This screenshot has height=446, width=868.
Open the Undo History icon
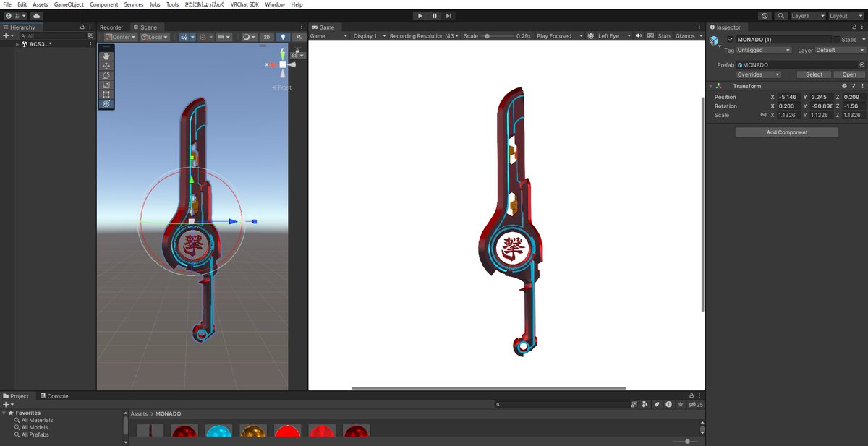765,15
